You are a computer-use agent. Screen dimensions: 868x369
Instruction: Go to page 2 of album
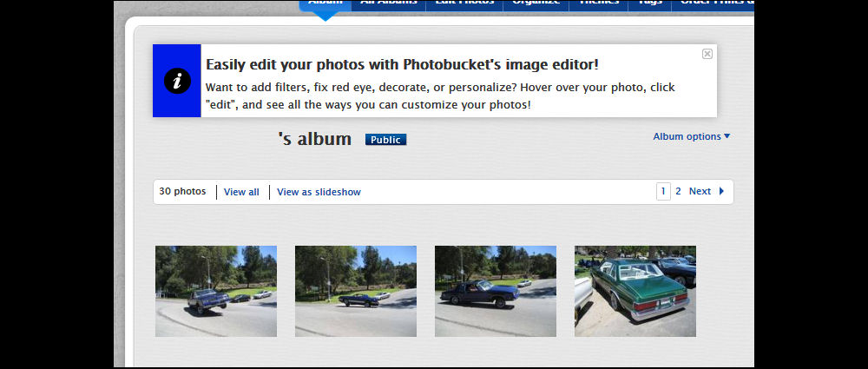tap(678, 191)
